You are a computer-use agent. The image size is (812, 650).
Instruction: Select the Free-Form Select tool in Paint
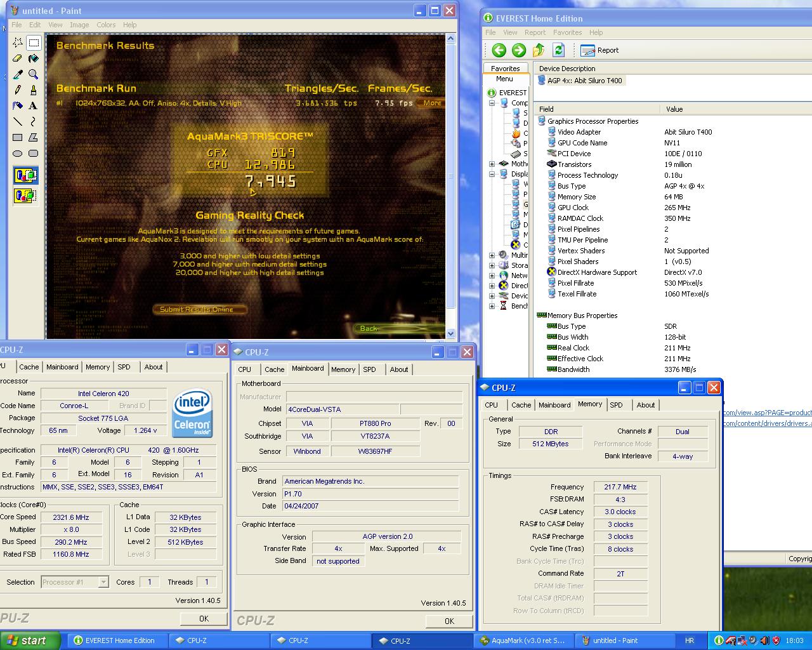18,43
